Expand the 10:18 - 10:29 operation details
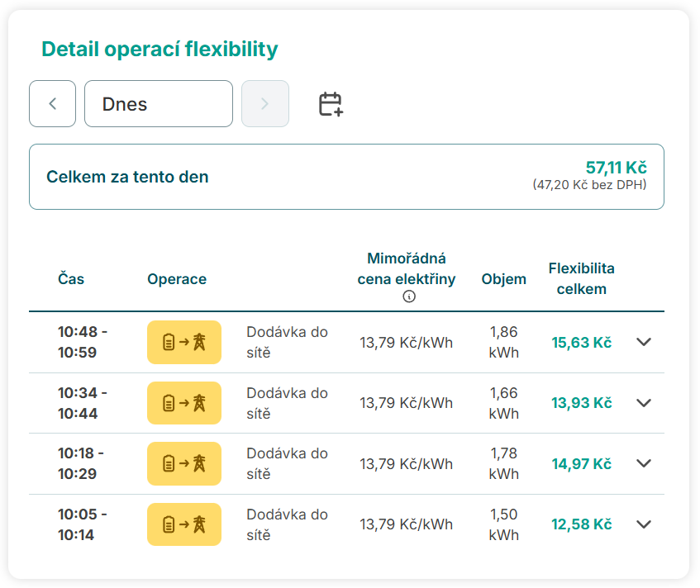Viewport: 700px width, 588px height. click(x=644, y=463)
